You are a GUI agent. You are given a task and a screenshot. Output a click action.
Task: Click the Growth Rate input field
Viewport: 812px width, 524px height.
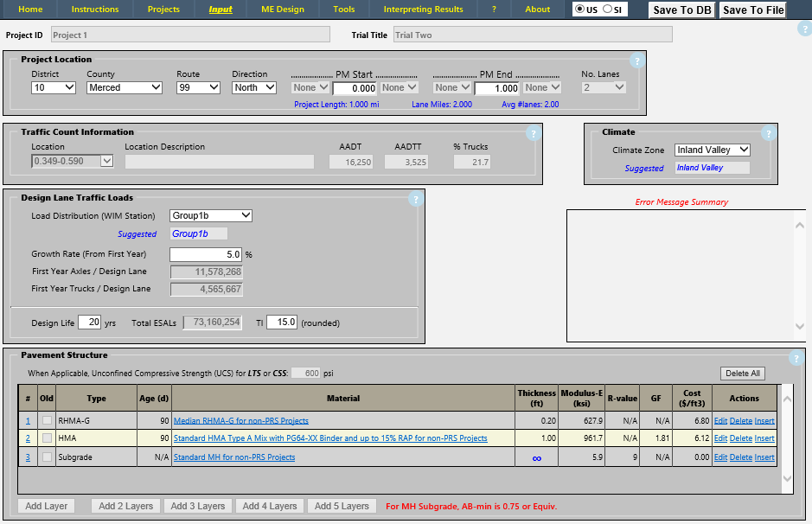point(206,255)
